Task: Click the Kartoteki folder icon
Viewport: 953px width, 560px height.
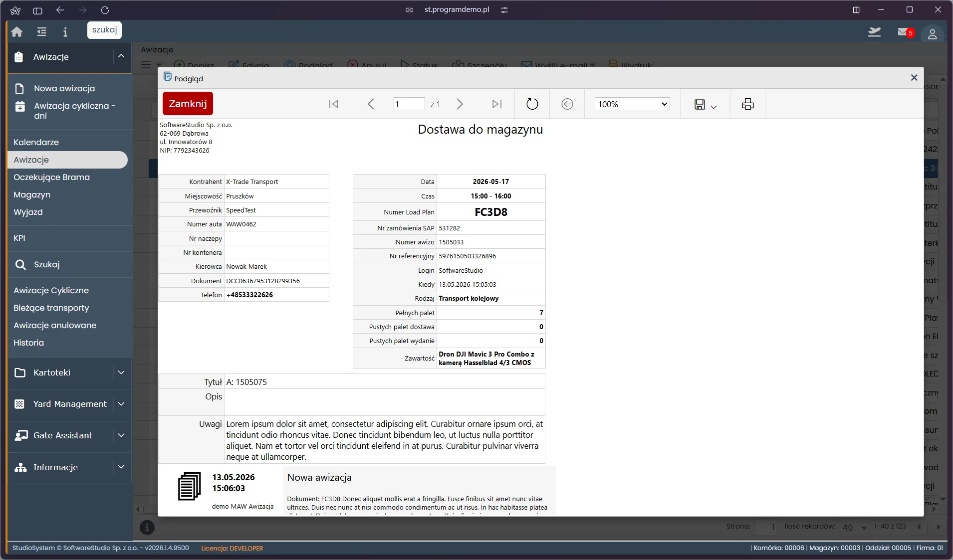Action: (20, 373)
